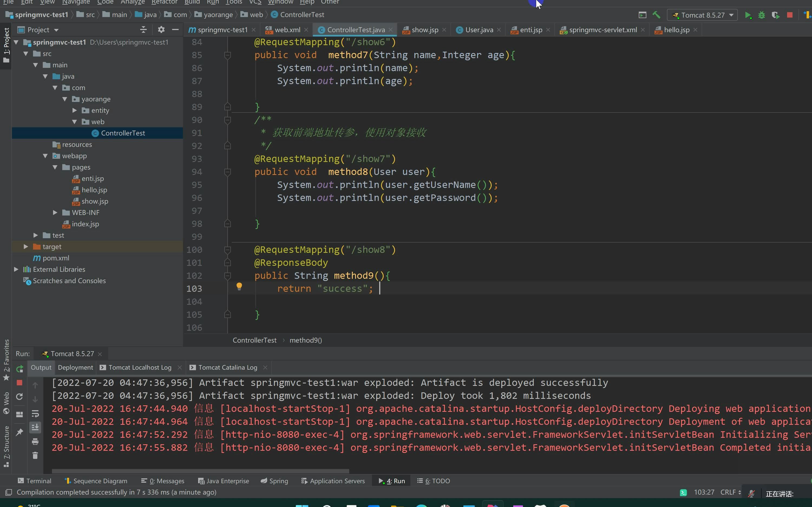Switch to the springmvc-servlet.xml tab
The image size is (812, 507).
click(603, 30)
